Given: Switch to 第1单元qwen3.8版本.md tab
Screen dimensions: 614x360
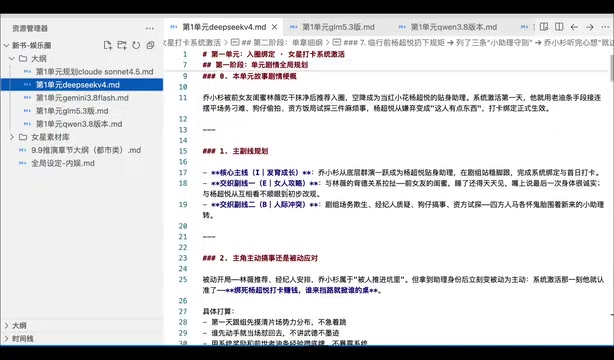Looking at the screenshot, I should point(453,27).
